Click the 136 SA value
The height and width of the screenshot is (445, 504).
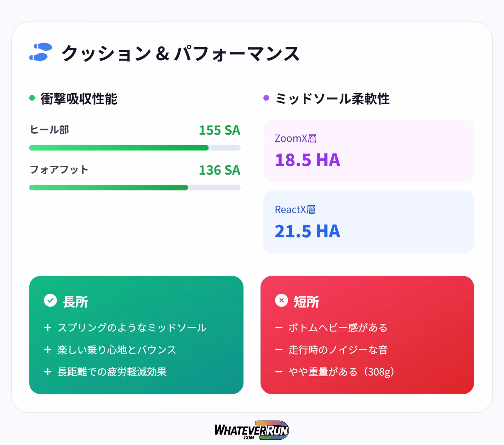tap(220, 170)
